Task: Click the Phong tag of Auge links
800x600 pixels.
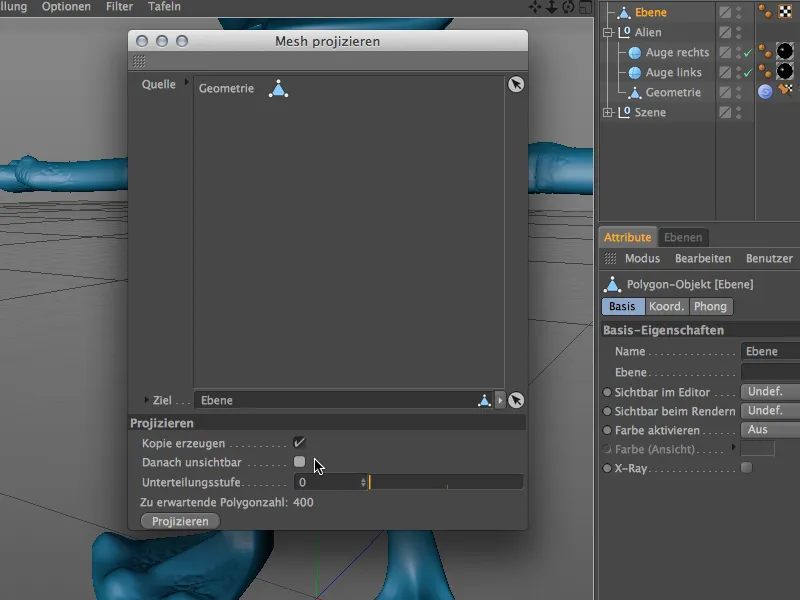Action: click(x=765, y=71)
